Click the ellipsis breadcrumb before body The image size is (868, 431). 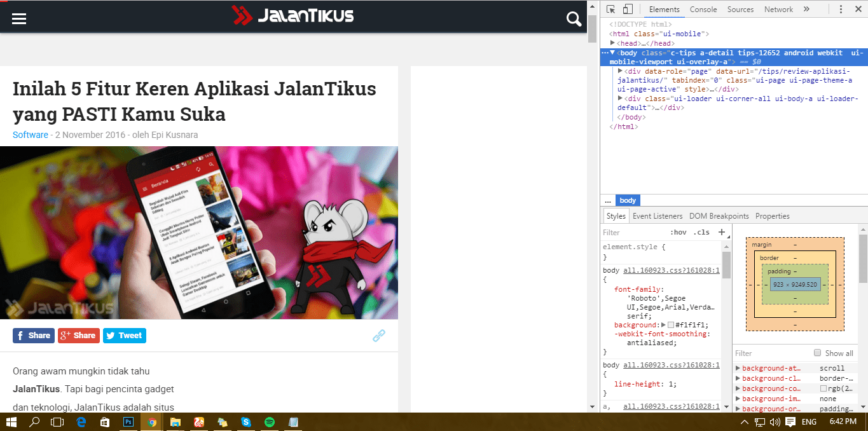click(607, 200)
